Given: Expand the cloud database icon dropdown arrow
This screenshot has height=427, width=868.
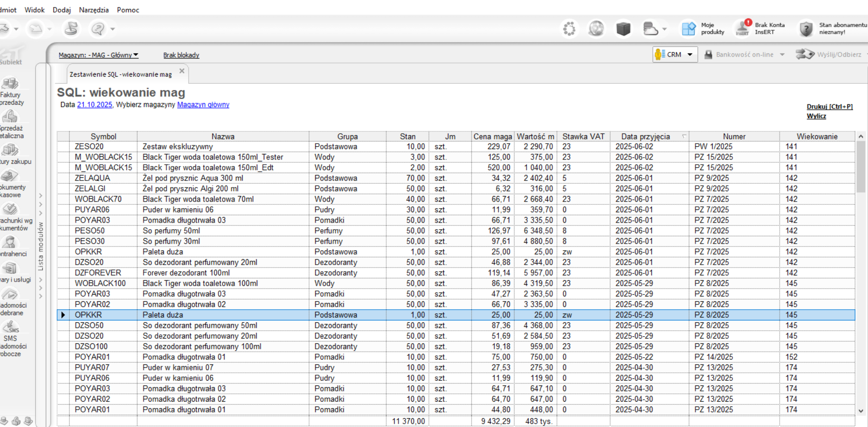Looking at the screenshot, I should point(665,29).
